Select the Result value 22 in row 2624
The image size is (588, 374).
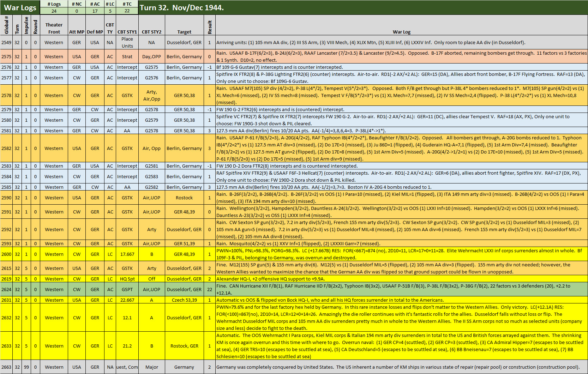[x=210, y=289]
